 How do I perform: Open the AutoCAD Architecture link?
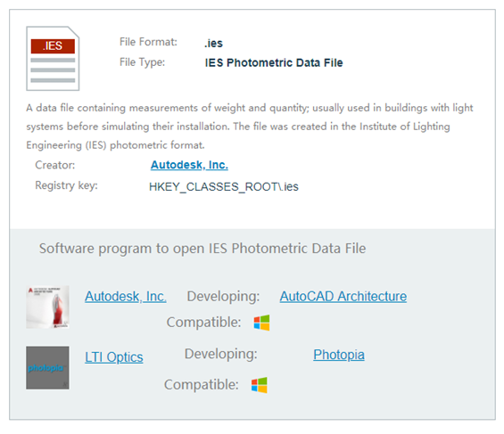click(x=343, y=296)
